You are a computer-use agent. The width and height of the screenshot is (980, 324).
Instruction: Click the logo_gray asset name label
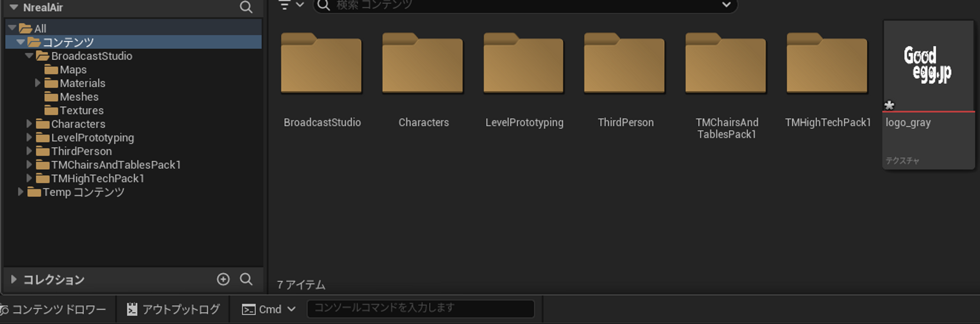(x=908, y=123)
